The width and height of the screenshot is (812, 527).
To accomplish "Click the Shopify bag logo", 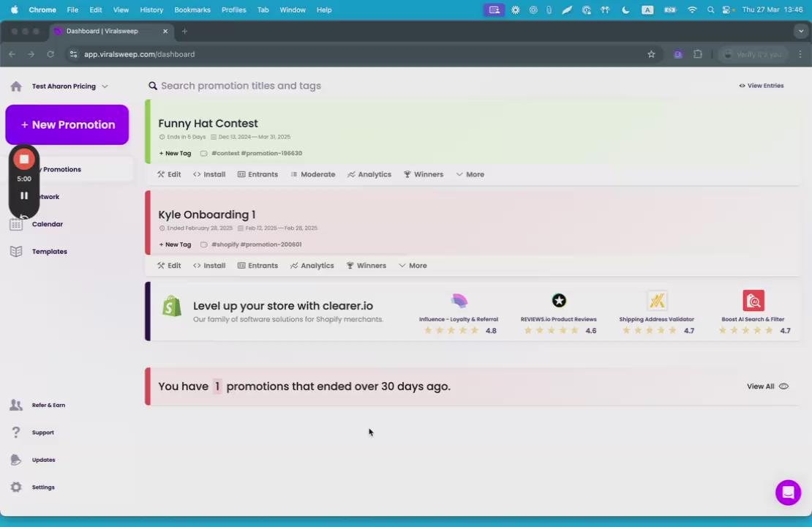I will (x=171, y=307).
